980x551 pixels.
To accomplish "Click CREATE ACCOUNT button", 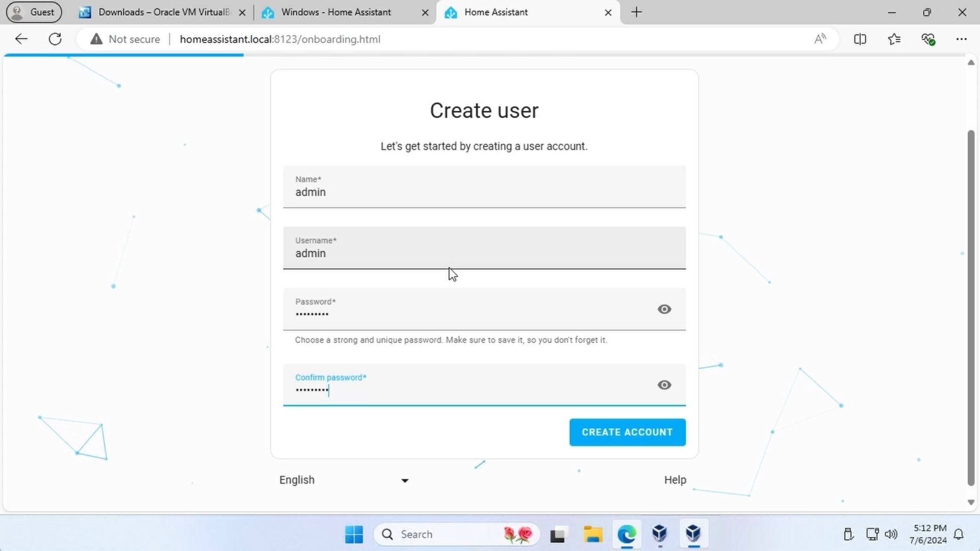I will (627, 431).
